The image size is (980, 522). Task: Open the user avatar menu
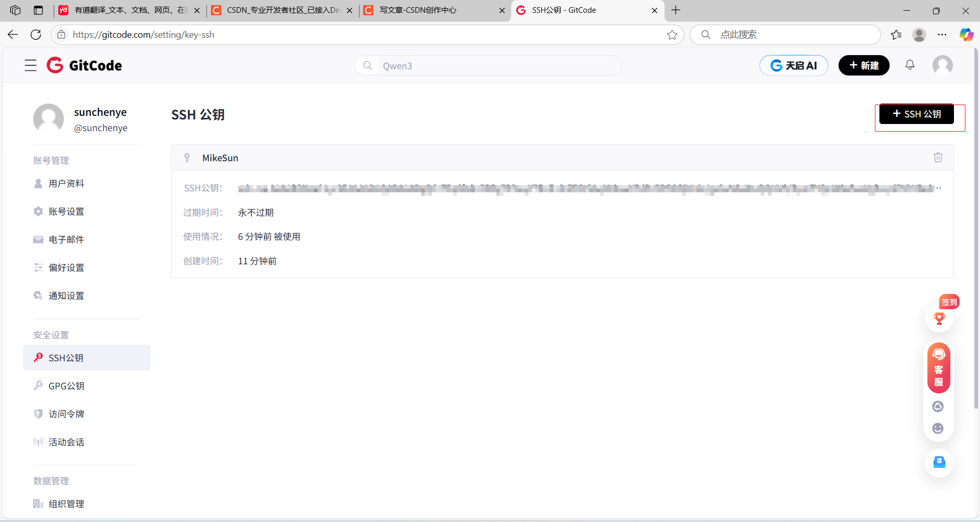point(942,65)
